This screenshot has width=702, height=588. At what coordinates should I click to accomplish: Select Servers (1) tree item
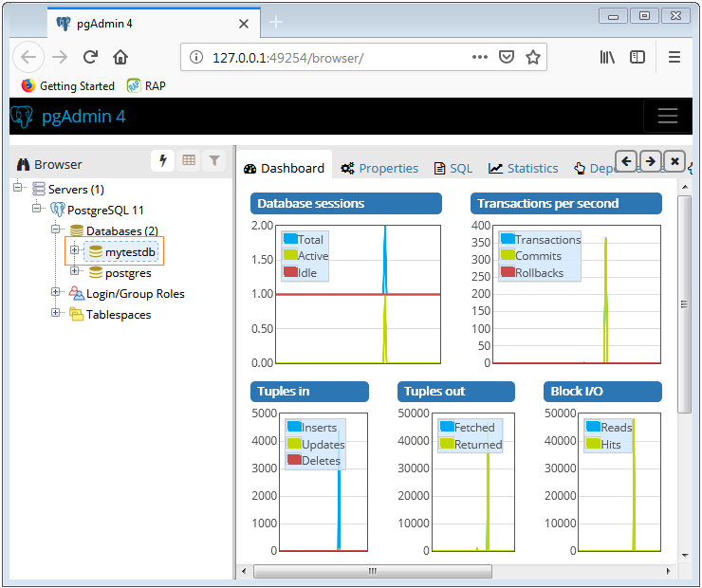pyautogui.click(x=68, y=190)
